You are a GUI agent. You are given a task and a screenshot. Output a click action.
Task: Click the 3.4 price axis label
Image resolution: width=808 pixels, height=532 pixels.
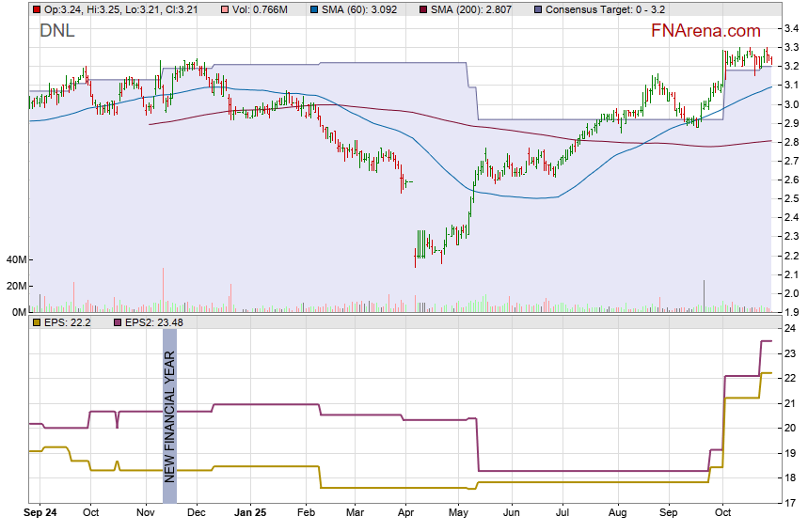[791, 28]
